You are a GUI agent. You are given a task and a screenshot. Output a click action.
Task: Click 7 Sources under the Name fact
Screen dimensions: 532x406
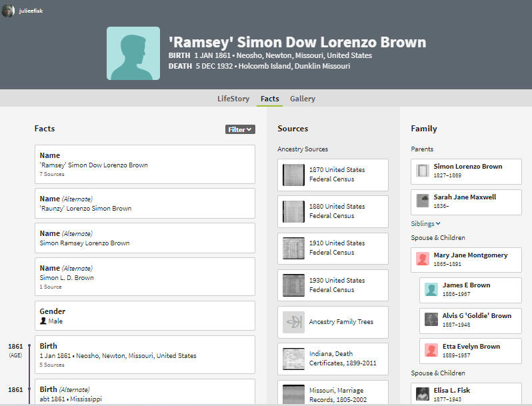[x=52, y=174]
